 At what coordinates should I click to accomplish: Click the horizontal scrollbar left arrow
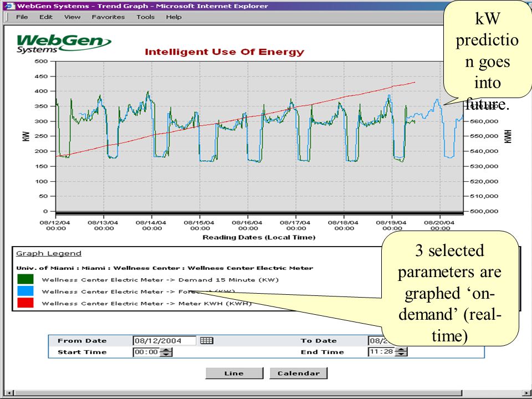pos(9,393)
